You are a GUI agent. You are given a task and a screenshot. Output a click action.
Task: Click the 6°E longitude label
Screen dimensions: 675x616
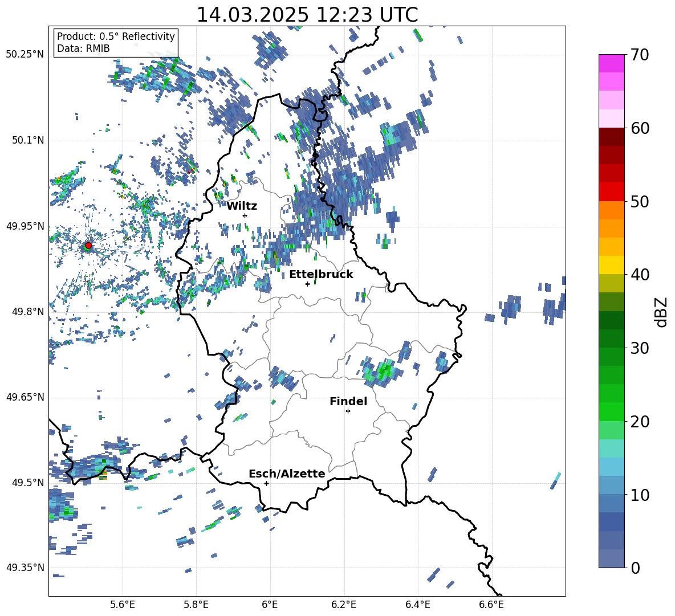coord(270,605)
